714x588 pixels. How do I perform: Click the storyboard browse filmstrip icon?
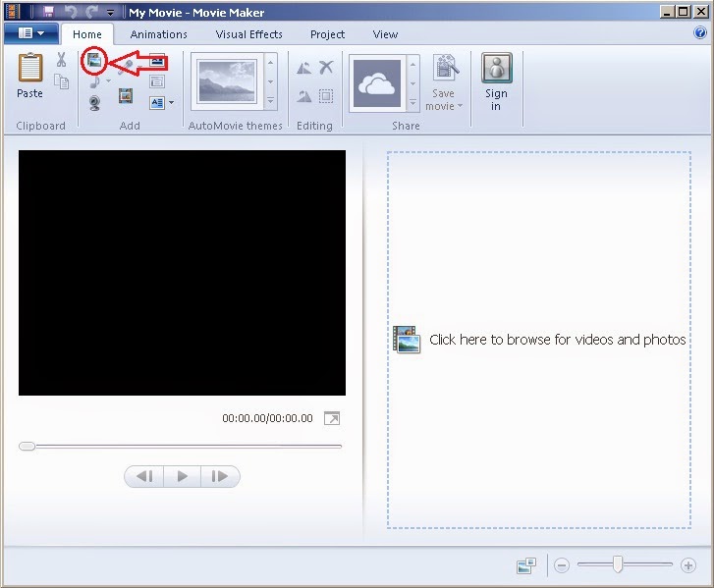point(407,340)
